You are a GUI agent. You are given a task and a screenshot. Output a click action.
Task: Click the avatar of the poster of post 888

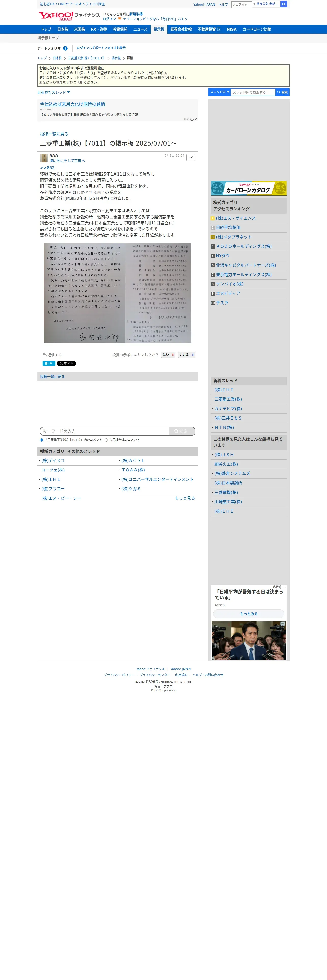(44, 158)
